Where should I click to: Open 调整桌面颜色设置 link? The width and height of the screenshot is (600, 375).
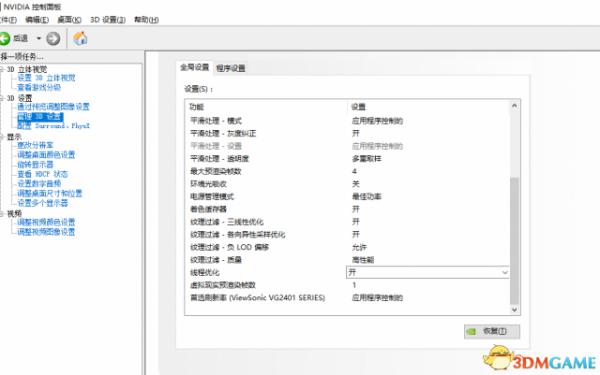46,155
